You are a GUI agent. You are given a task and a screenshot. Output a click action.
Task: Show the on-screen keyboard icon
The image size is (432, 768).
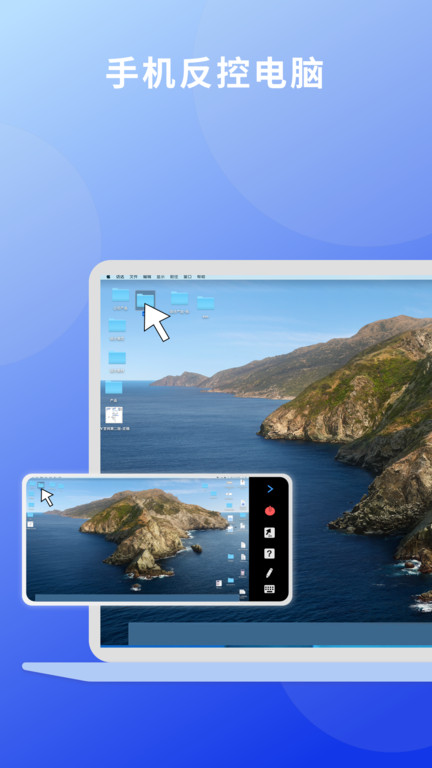point(269,589)
